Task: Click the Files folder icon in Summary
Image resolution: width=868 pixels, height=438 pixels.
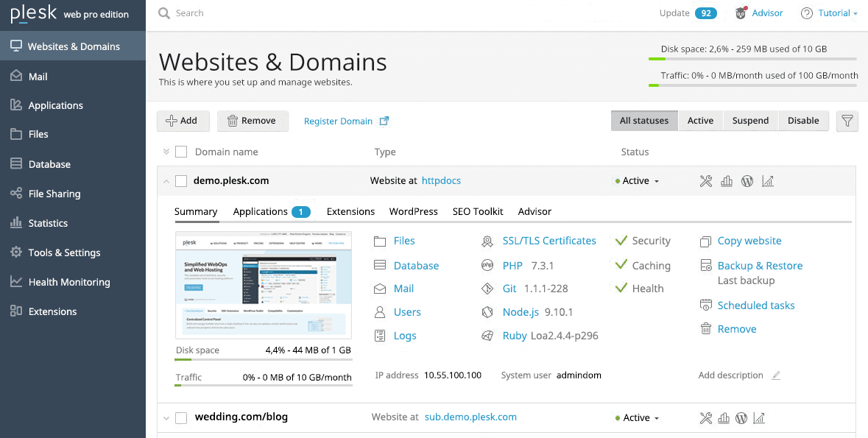Action: click(380, 241)
